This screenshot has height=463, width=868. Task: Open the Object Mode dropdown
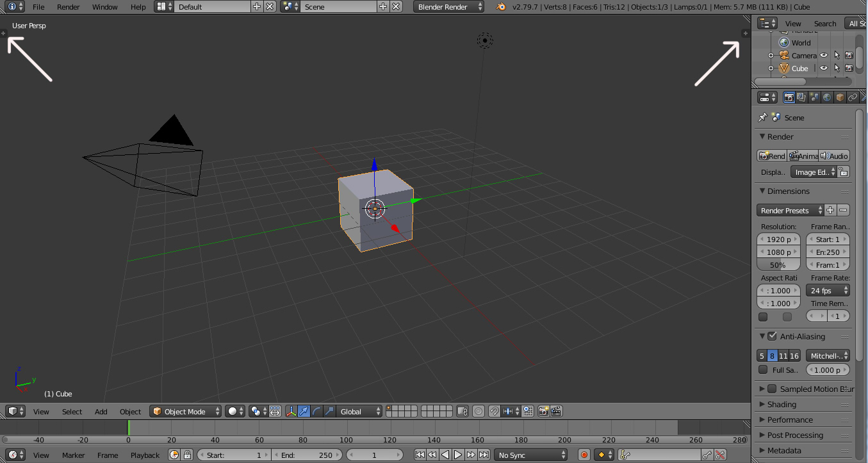coord(186,411)
